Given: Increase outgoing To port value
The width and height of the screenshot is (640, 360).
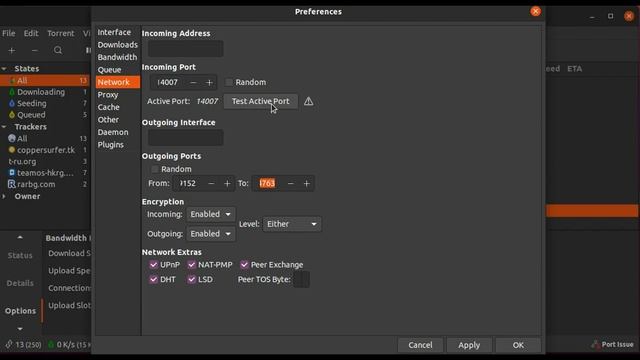Looking at the screenshot, I should point(307,184).
